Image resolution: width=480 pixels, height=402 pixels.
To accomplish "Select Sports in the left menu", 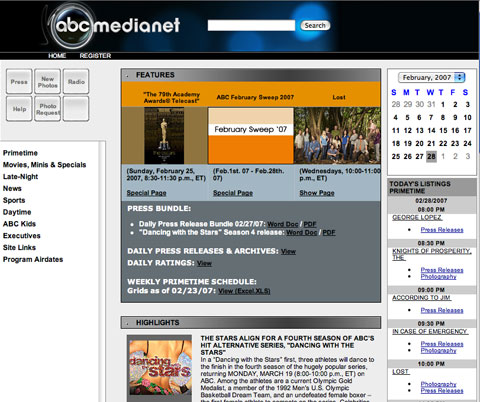I will tap(14, 200).
